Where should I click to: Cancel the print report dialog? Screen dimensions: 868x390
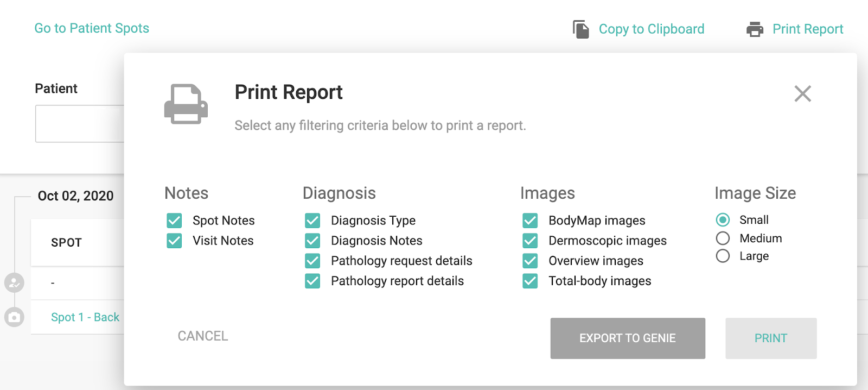(x=203, y=336)
